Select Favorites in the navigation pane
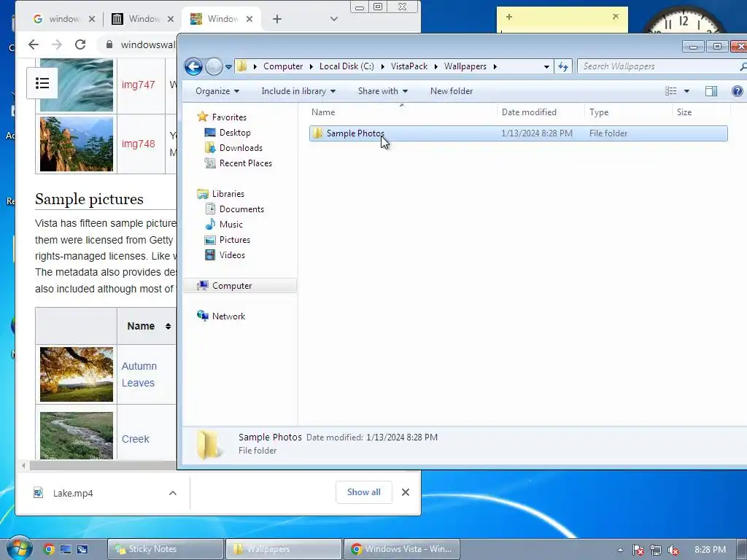 tap(228, 117)
